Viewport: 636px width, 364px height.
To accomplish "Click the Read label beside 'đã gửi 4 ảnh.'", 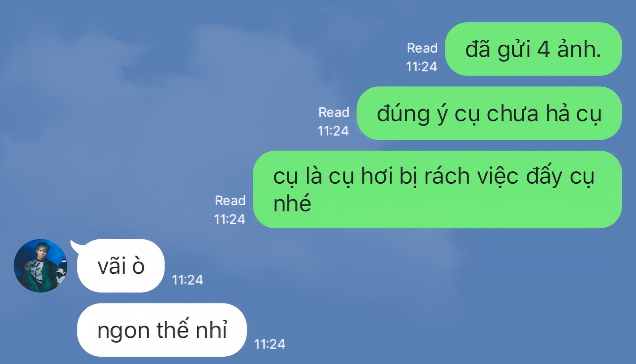I will (x=422, y=48).
